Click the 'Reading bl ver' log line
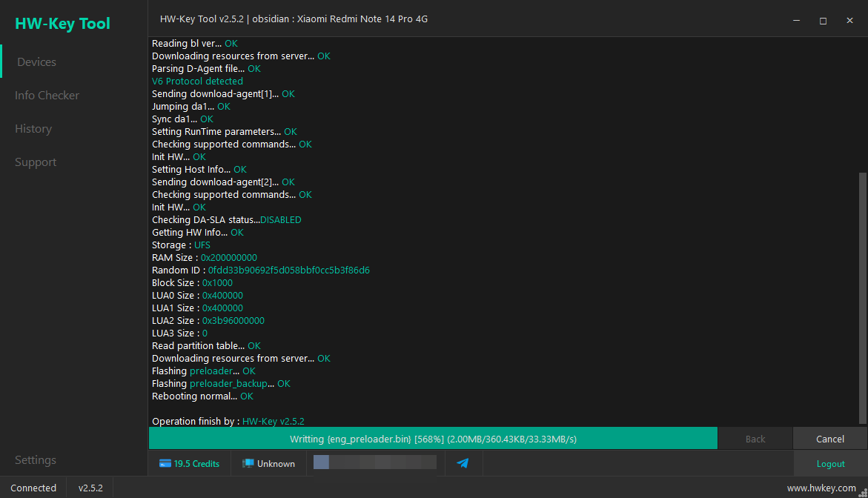This screenshot has height=498, width=868. click(194, 43)
